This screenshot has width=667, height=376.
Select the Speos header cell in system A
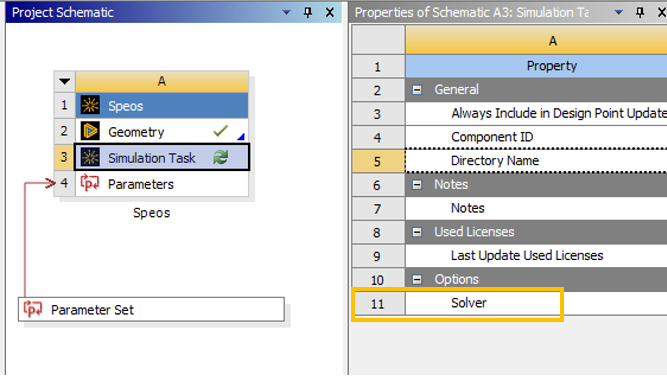coord(162,105)
